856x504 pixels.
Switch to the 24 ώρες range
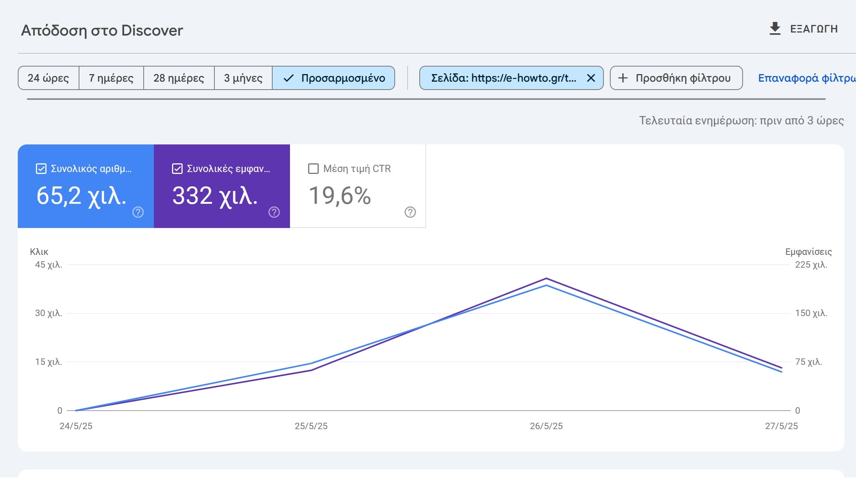[48, 78]
